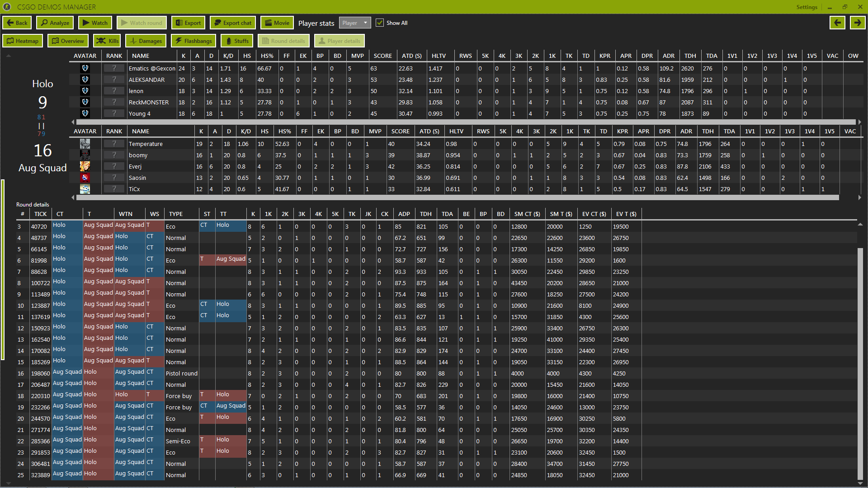Open Settings in title bar

pos(807,7)
